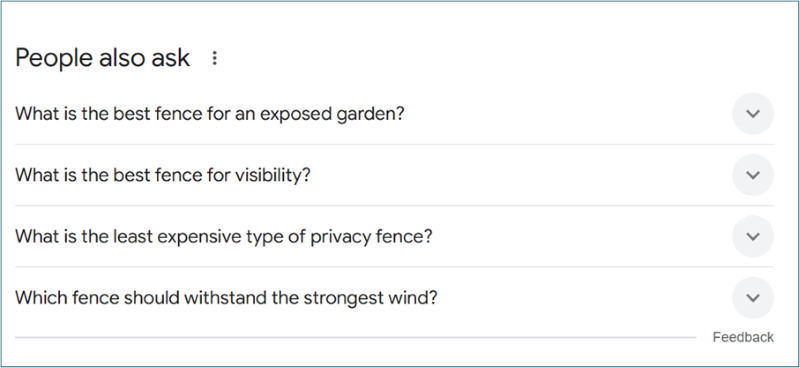Open the three-dot menu beside People also ask

tap(214, 58)
